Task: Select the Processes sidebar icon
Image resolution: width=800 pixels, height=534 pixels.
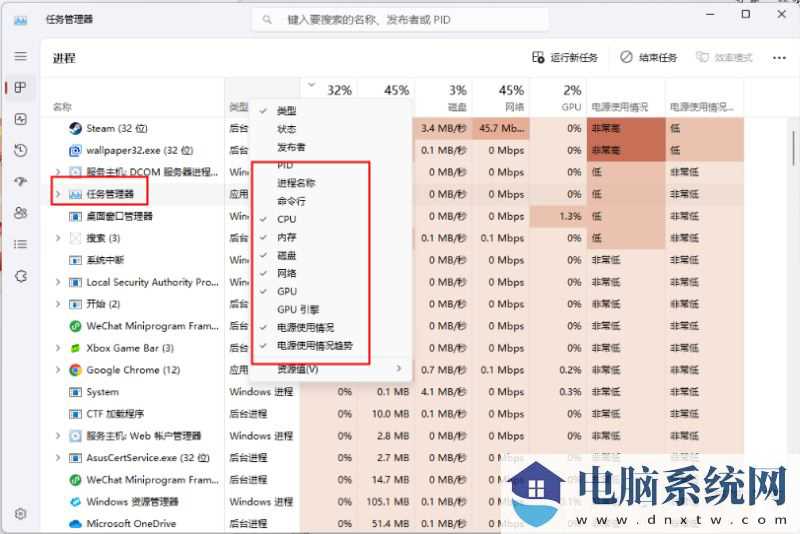Action: pyautogui.click(x=20, y=88)
